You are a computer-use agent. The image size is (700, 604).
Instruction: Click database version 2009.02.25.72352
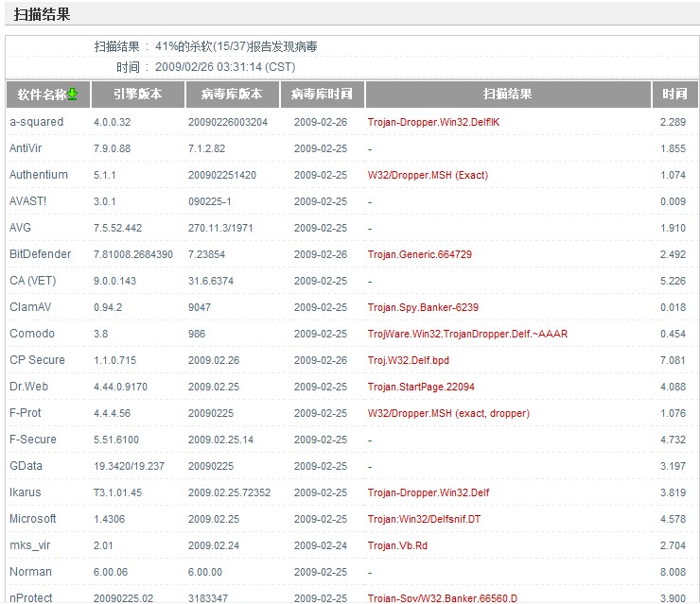229,492
